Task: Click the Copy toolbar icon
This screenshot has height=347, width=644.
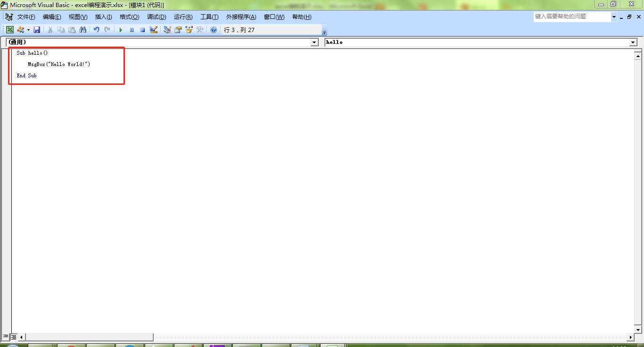Action: pyautogui.click(x=61, y=30)
